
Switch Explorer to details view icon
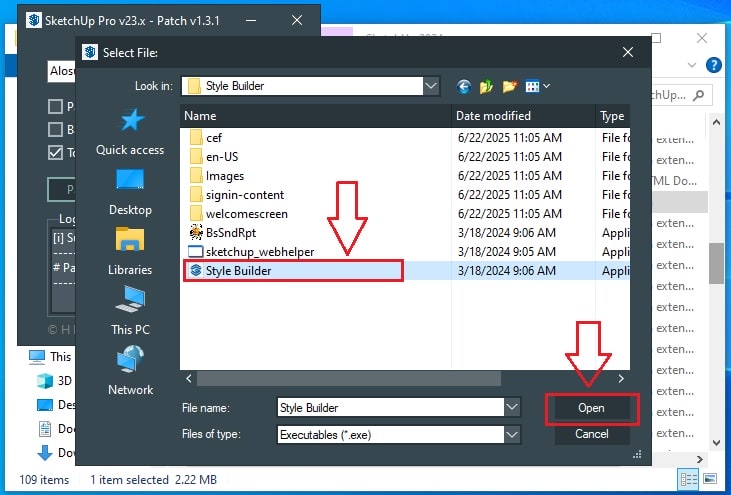[689, 479]
